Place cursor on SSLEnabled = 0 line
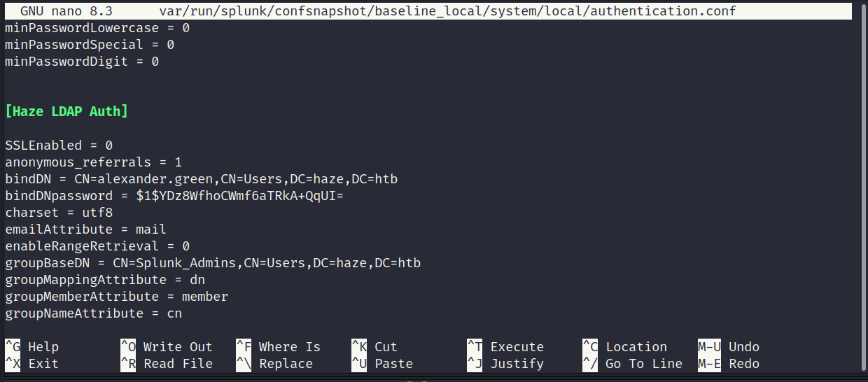This screenshot has width=868, height=382. (x=59, y=146)
